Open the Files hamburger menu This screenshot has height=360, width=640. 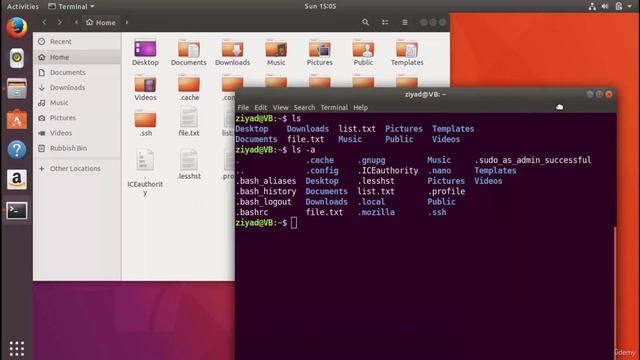pyautogui.click(x=404, y=22)
